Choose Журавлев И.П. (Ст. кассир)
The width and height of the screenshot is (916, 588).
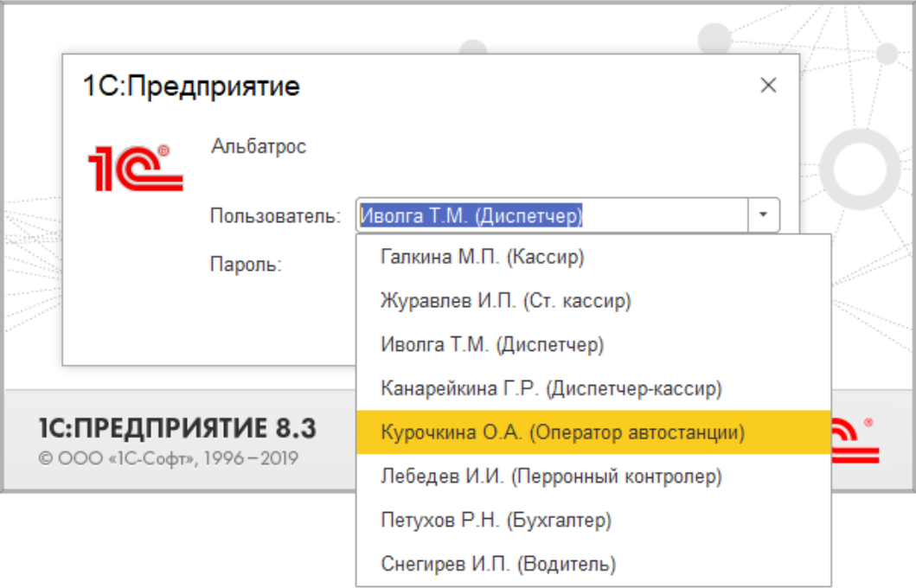click(x=593, y=301)
